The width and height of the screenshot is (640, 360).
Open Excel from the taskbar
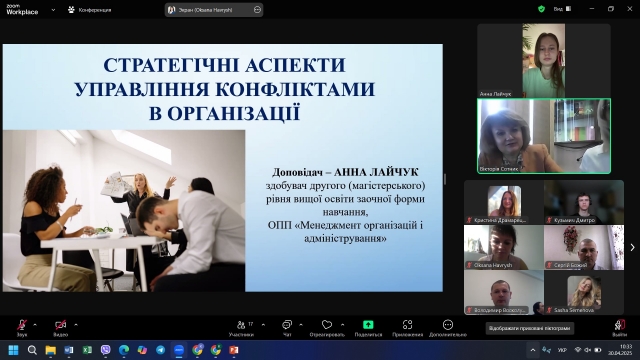[87, 350]
